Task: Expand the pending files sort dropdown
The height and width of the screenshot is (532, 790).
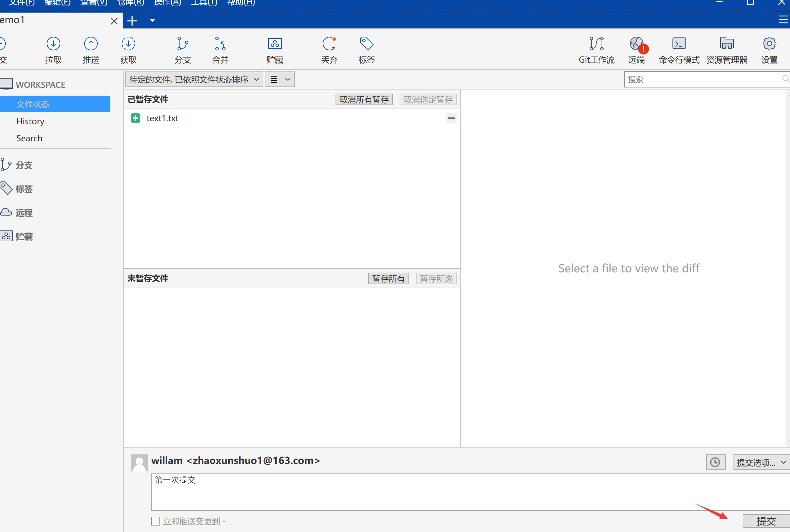Action: (x=194, y=79)
